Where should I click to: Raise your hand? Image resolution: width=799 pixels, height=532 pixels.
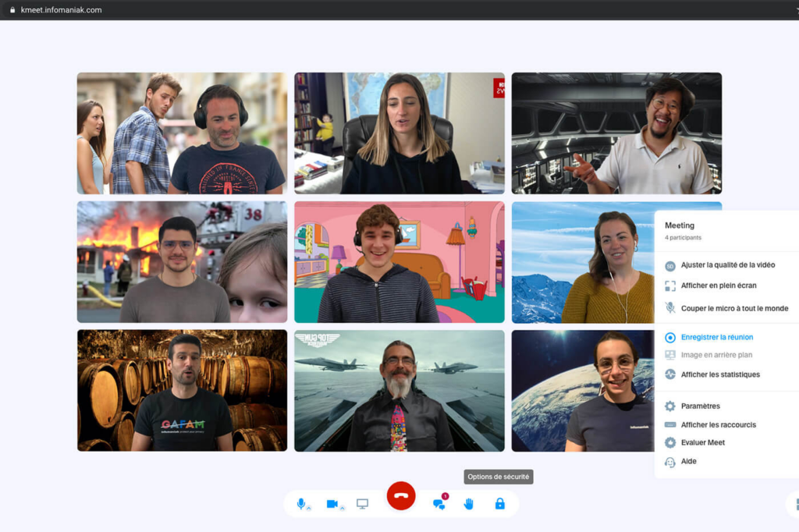tap(469, 504)
